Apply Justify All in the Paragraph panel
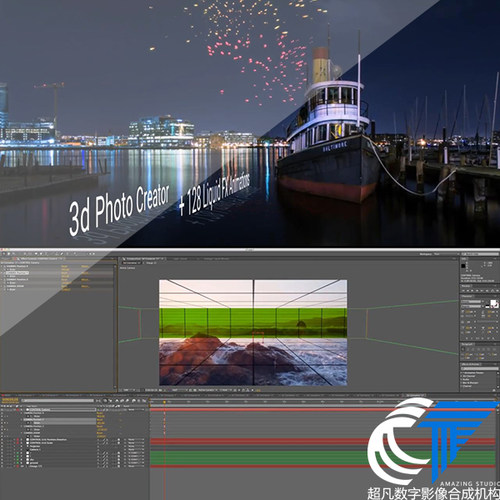The image size is (500, 500). (494, 349)
